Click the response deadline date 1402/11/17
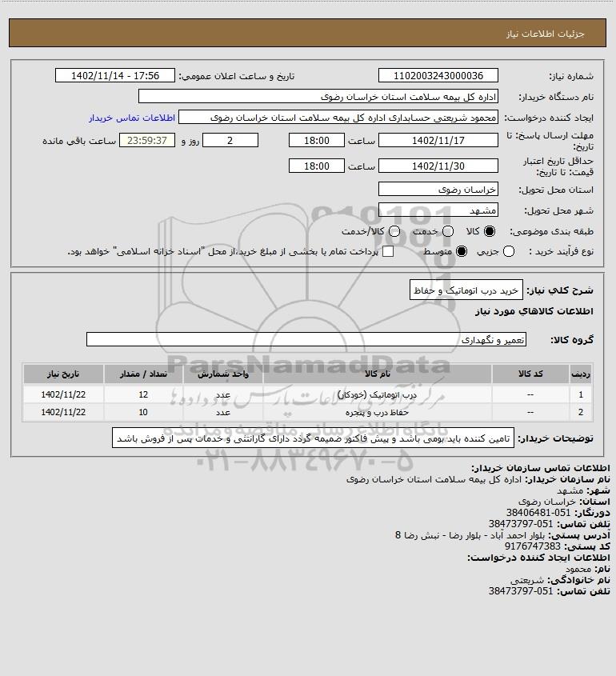 (438, 141)
